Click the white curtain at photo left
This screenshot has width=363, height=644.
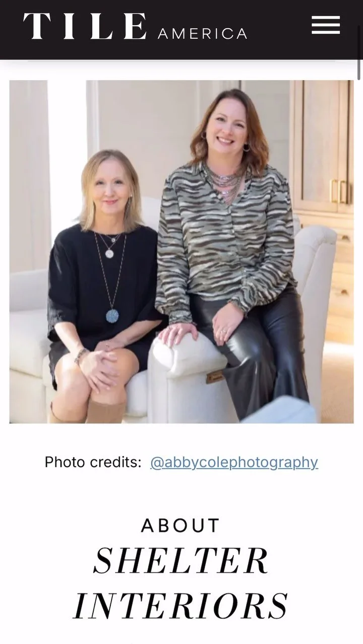tap(28, 176)
